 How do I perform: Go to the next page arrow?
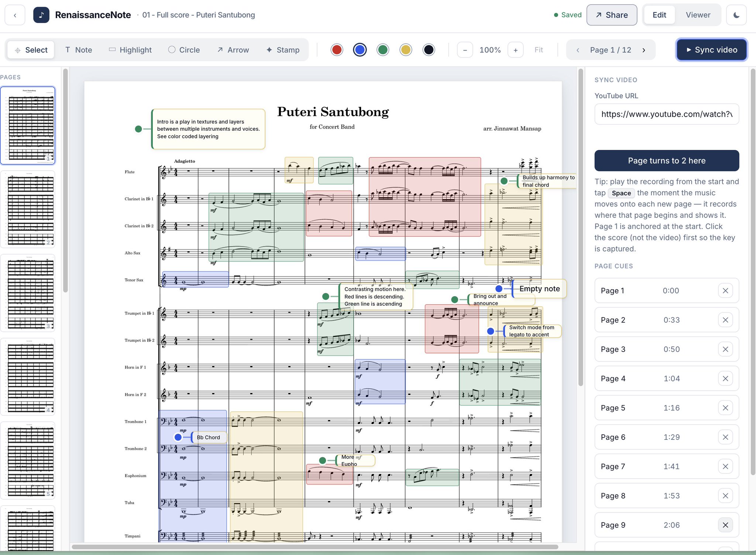(644, 50)
